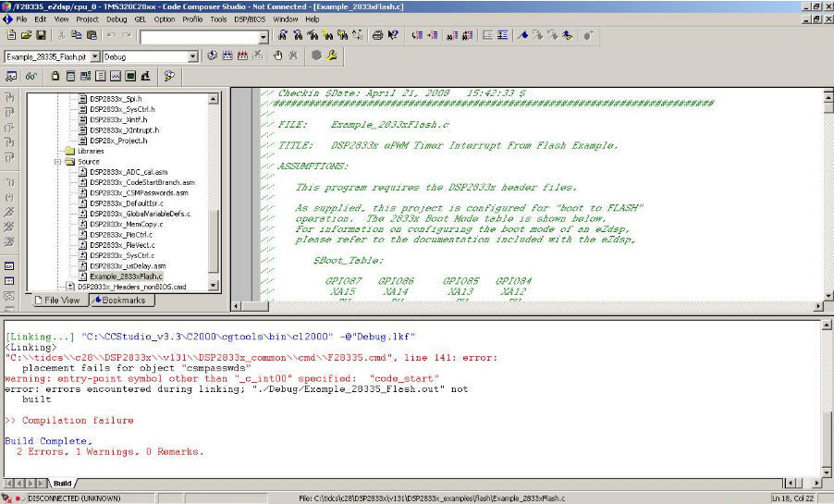Select DSP2833x_CSMPasswords.asm file
The width and height of the screenshot is (834, 504).
[x=139, y=193]
